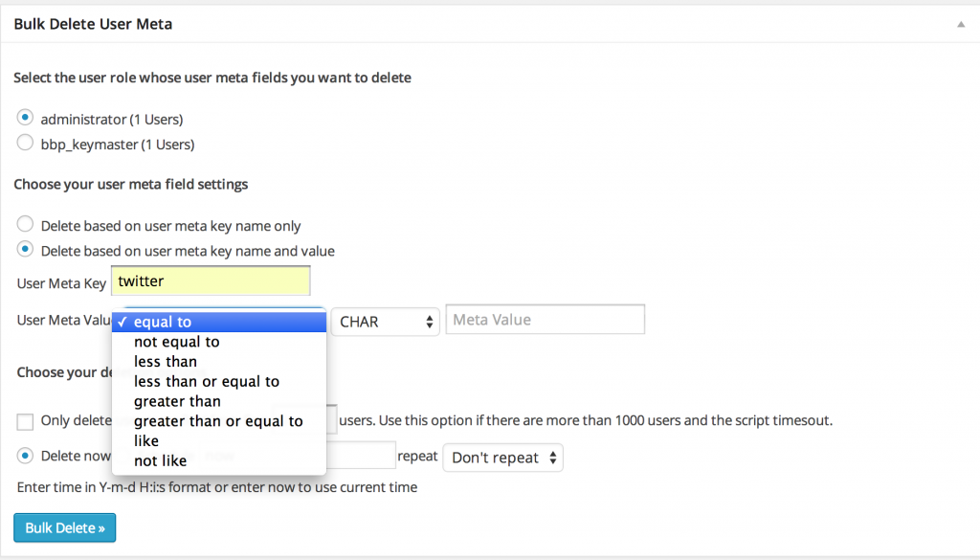Image resolution: width=980 pixels, height=560 pixels.
Task: Select 'not like' from the list
Action: click(x=159, y=460)
